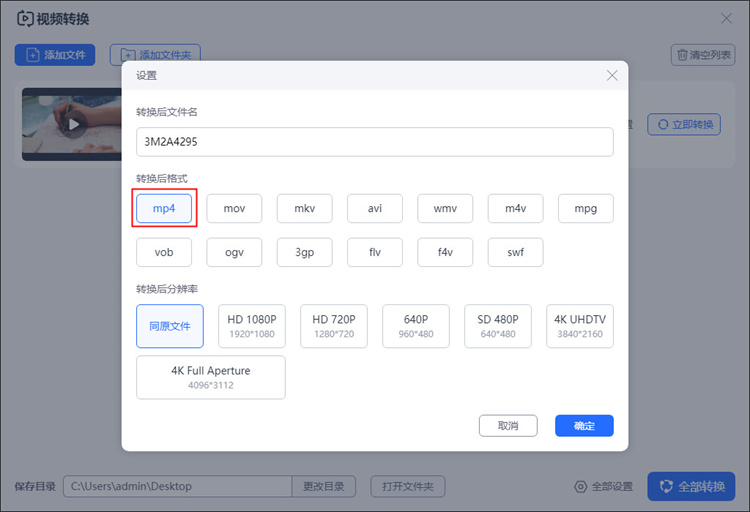
Task: Cancel the settings dialog (取消)
Action: click(x=508, y=425)
